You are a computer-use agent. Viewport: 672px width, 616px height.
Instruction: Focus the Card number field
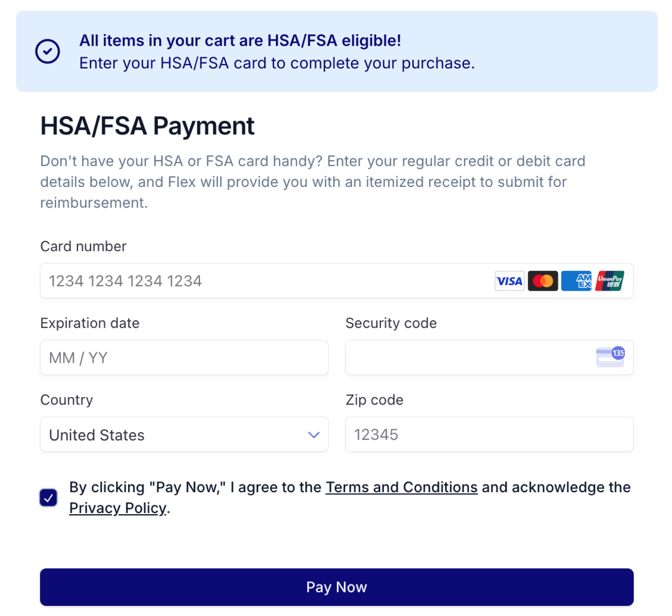tap(263, 281)
